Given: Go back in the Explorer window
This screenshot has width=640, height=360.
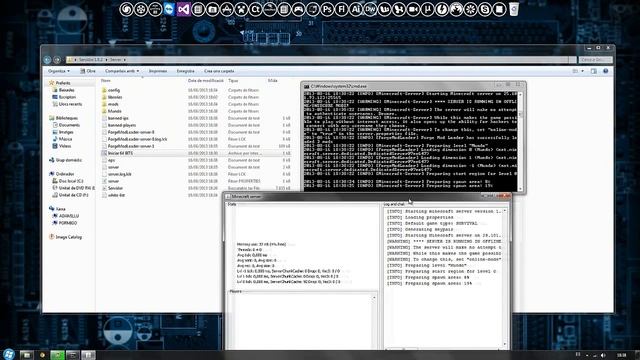Looking at the screenshot, I should [47, 60].
